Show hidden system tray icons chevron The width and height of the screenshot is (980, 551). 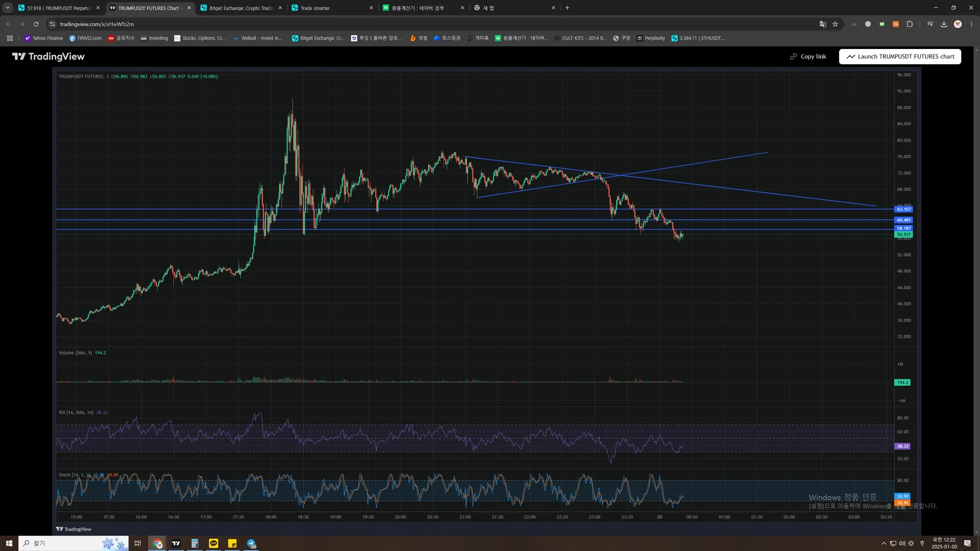click(884, 543)
